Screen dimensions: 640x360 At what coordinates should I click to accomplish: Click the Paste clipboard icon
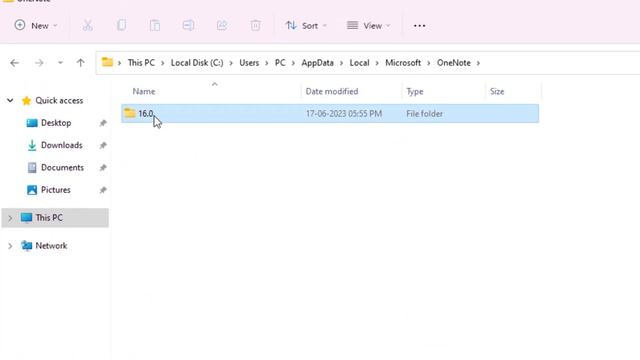[155, 26]
